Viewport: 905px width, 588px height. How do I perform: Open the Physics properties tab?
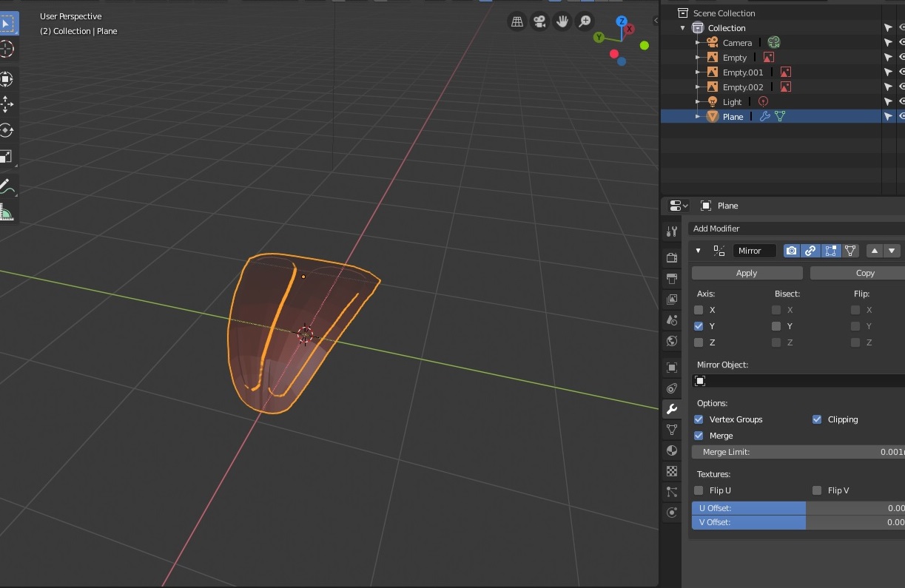[x=672, y=513]
